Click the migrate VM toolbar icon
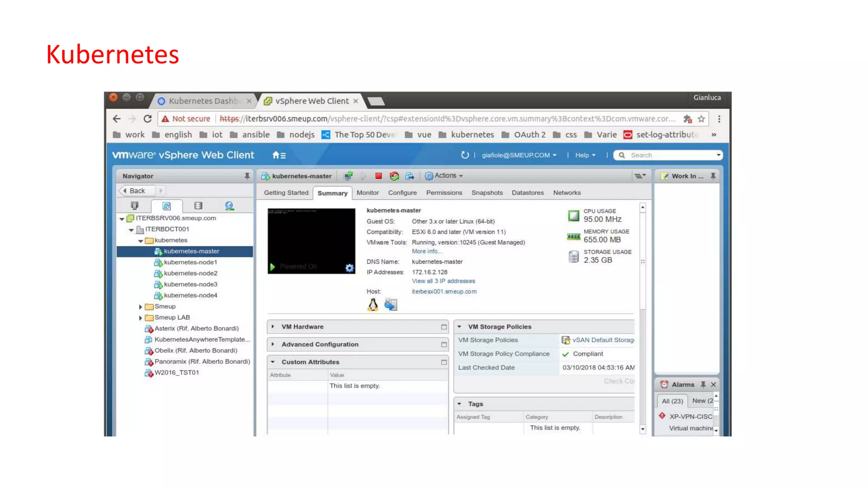The image size is (868, 488). coord(409,176)
